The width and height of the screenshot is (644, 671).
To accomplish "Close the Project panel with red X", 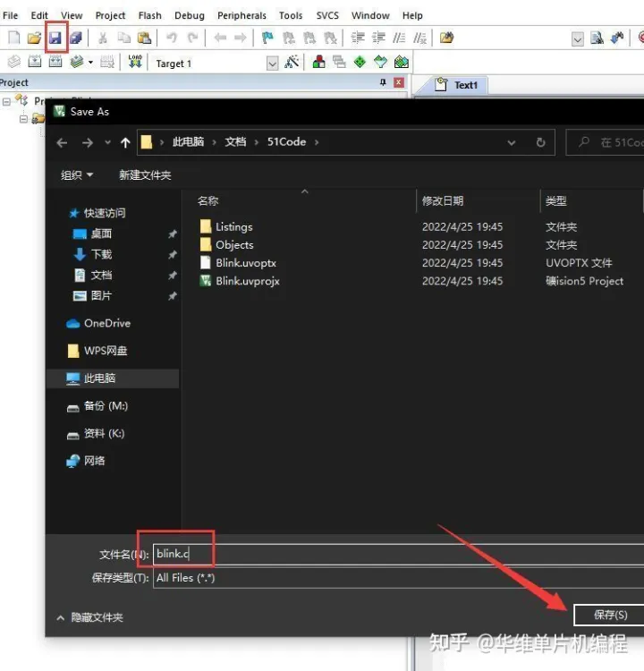I will (x=399, y=82).
